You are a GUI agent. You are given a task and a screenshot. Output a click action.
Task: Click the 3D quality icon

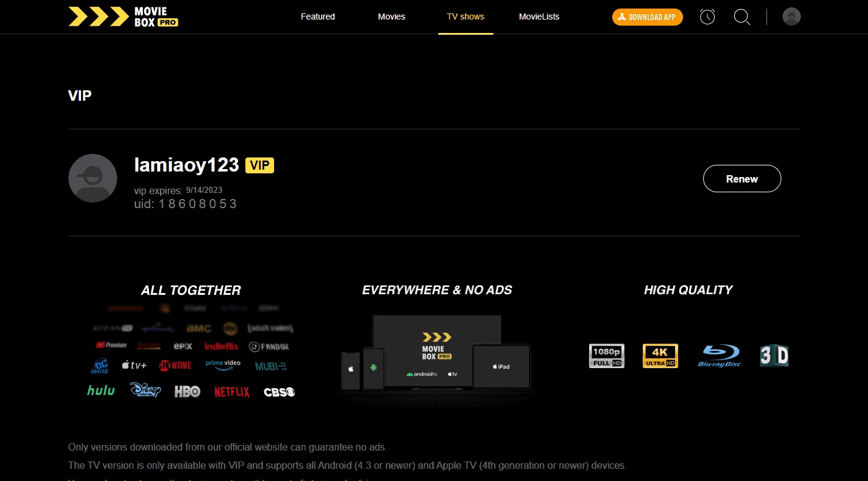pyautogui.click(x=774, y=356)
